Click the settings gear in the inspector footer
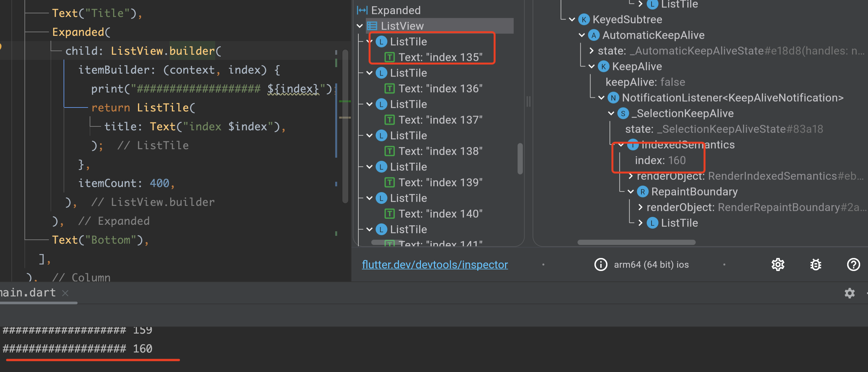 778,265
